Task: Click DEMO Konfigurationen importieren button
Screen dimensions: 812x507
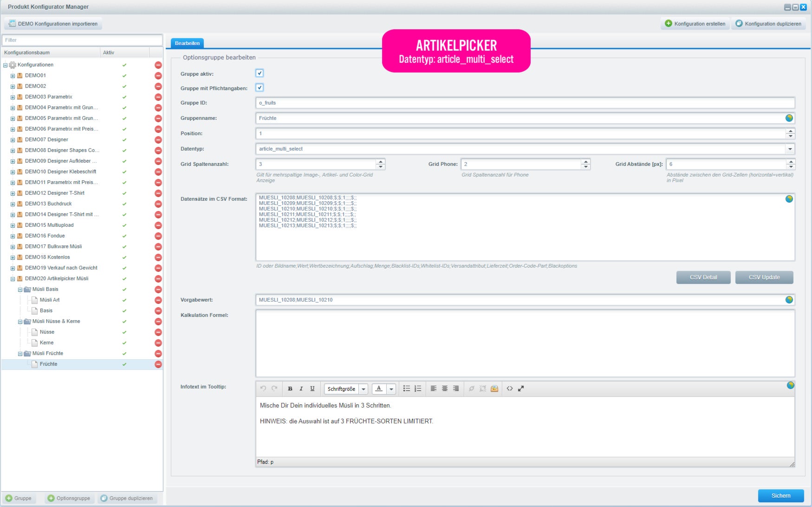Action: (53, 24)
